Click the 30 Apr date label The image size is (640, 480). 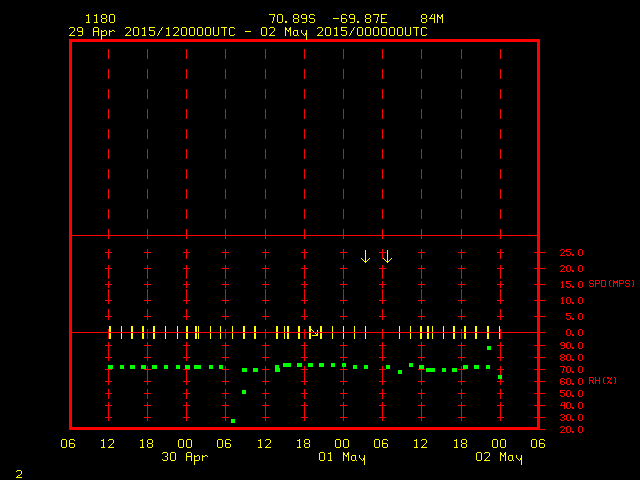tap(185, 457)
